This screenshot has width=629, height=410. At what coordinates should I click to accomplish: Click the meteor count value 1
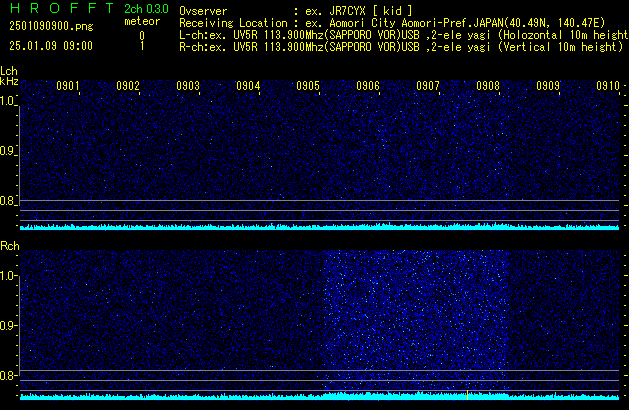coord(142,46)
